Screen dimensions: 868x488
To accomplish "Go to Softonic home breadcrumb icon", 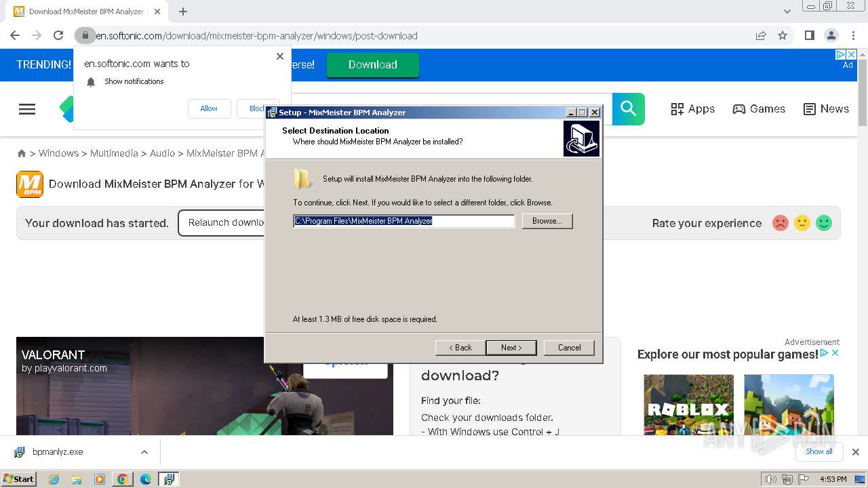I will click(22, 154).
